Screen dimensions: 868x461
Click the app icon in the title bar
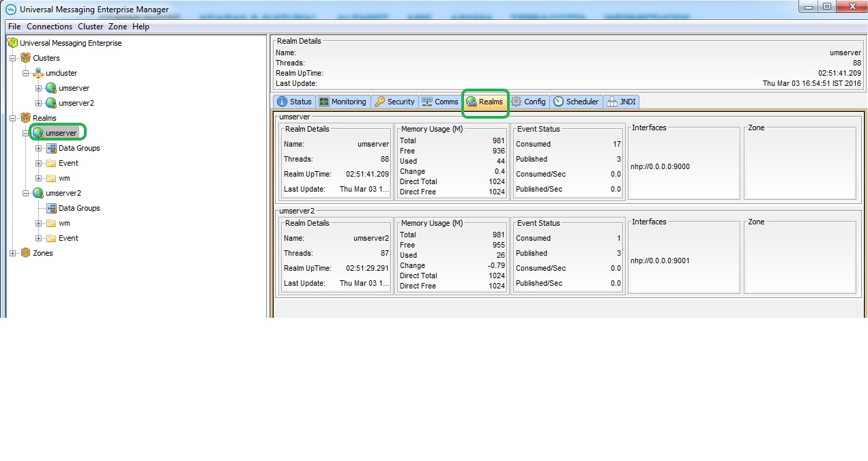click(10, 10)
